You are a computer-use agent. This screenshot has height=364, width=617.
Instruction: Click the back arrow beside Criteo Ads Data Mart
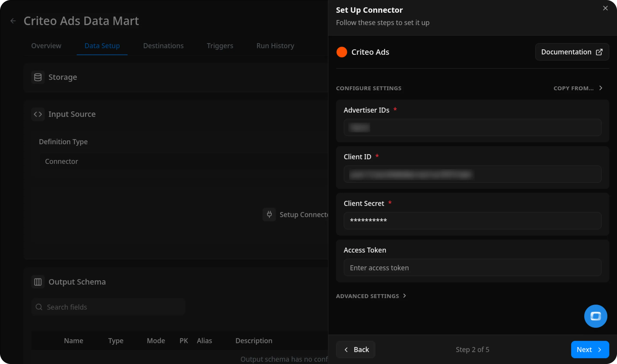click(x=13, y=21)
